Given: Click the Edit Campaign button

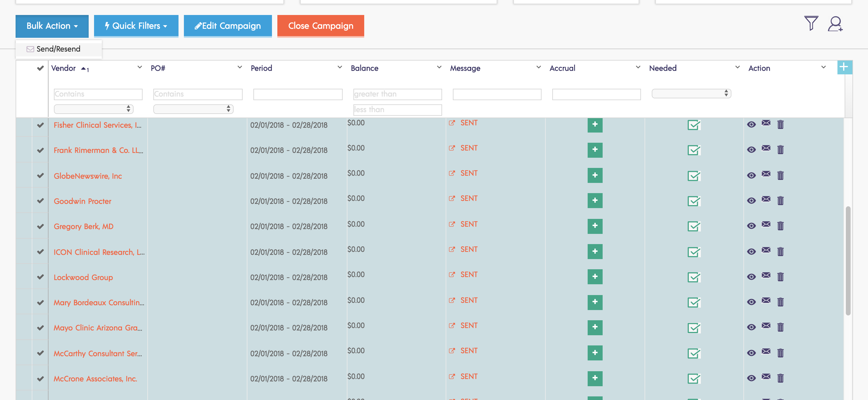Looking at the screenshot, I should [227, 26].
